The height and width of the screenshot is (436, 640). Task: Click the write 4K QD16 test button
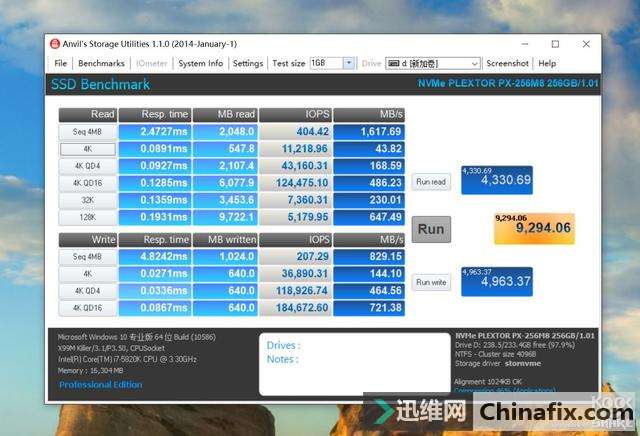coord(87,308)
